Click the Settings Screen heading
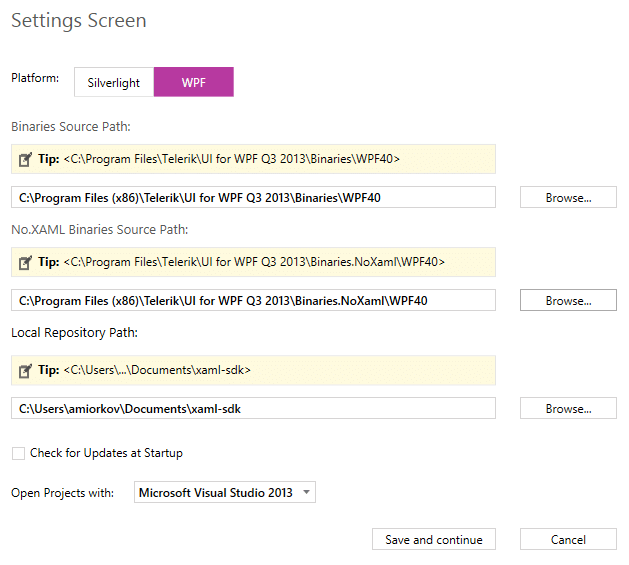The width and height of the screenshot is (629, 565). [79, 21]
